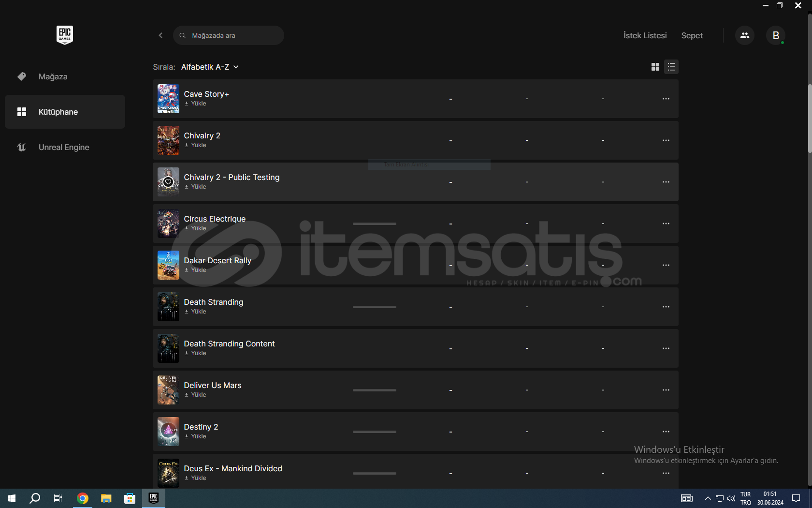This screenshot has width=812, height=508.
Task: Open the taskbar volume control
Action: 731,498
